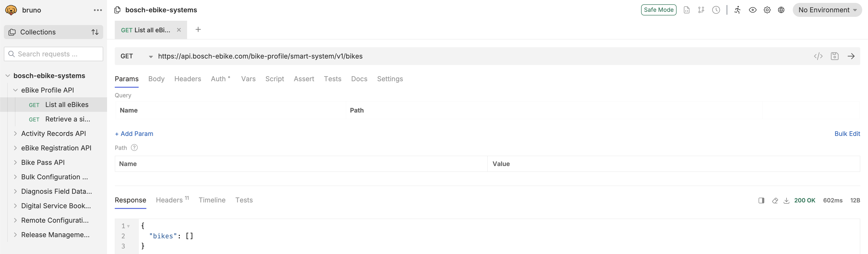
Task: Save request with the floppy disk icon
Action: pyautogui.click(x=835, y=56)
